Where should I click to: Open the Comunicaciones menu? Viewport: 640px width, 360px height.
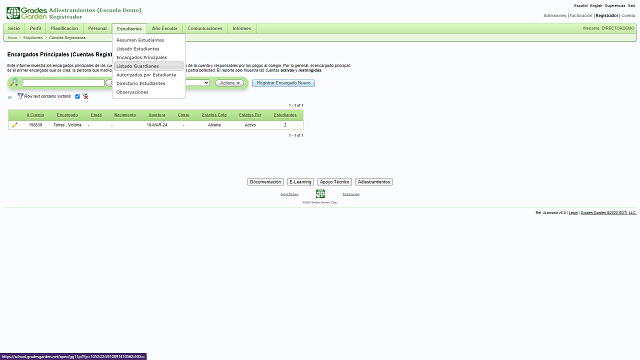tap(205, 28)
